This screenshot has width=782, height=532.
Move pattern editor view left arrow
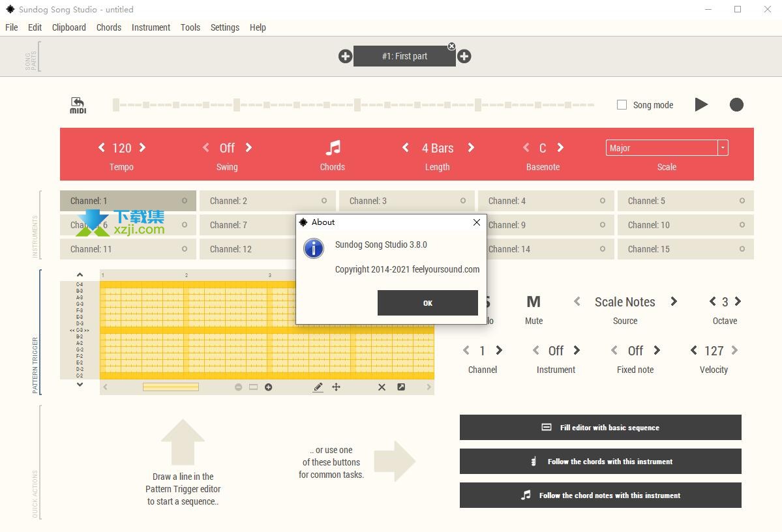(x=105, y=387)
